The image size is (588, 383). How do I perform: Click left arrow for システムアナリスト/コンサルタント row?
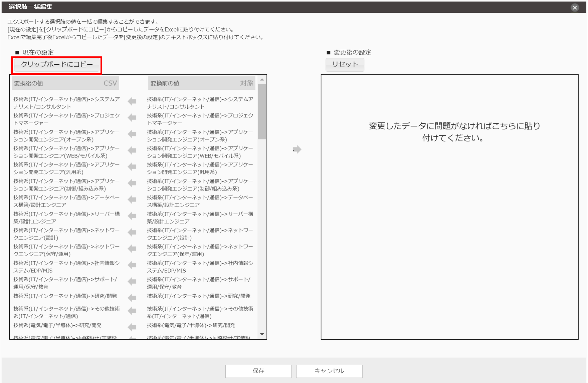tap(132, 101)
